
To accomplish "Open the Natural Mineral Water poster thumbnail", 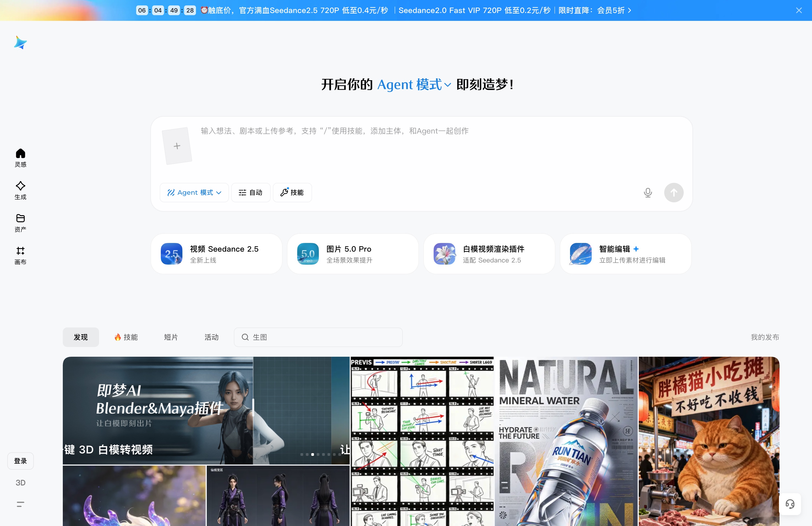I will 566,441.
